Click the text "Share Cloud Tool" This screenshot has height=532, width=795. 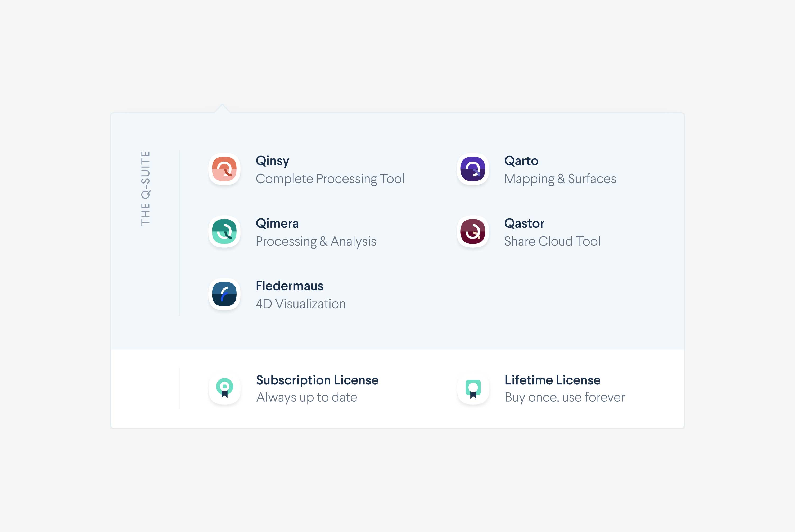click(x=552, y=241)
